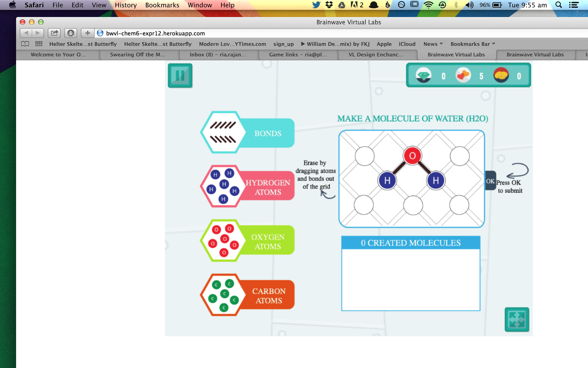
Task: Click the volume menu bar icon
Action: point(469,5)
